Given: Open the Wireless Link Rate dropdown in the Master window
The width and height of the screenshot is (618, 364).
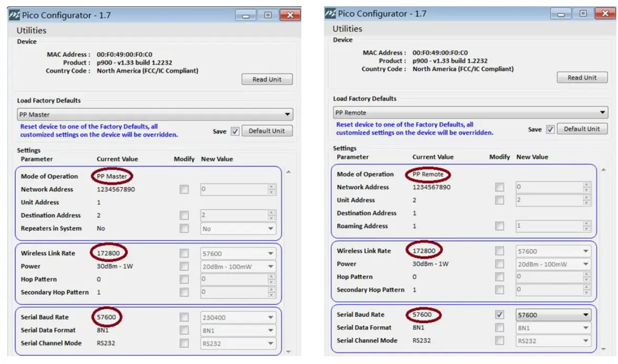Looking at the screenshot, I should (x=238, y=253).
